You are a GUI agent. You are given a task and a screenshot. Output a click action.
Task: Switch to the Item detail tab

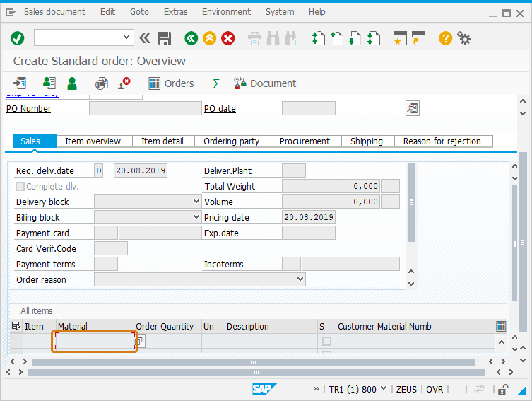point(163,141)
